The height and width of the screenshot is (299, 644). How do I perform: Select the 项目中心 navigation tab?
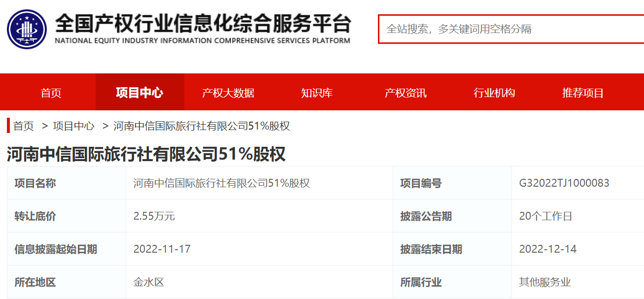pyautogui.click(x=140, y=93)
